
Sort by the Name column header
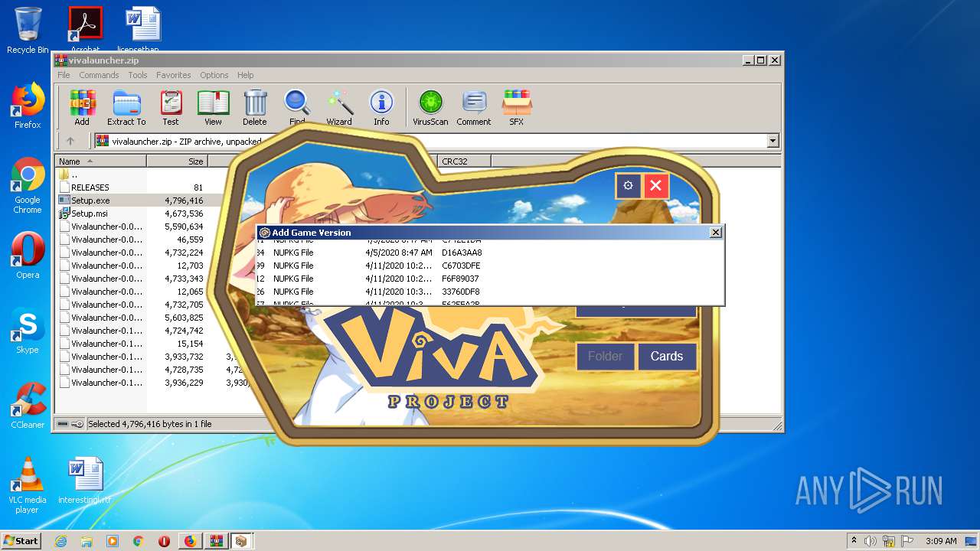click(x=100, y=161)
